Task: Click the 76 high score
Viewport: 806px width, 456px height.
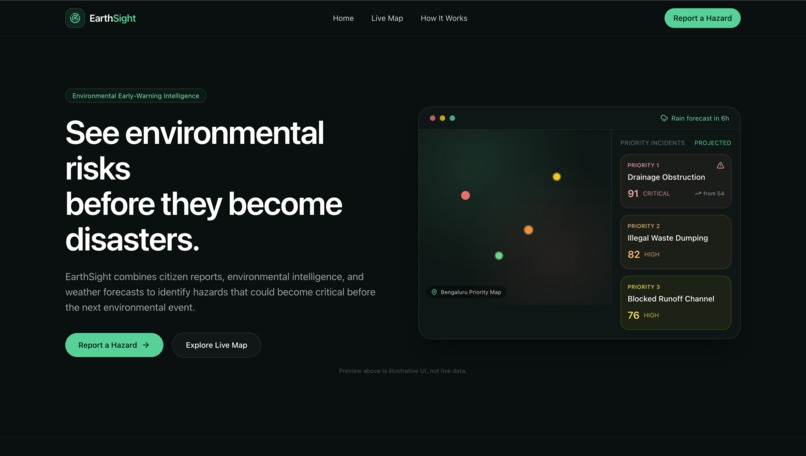Action: coord(633,315)
